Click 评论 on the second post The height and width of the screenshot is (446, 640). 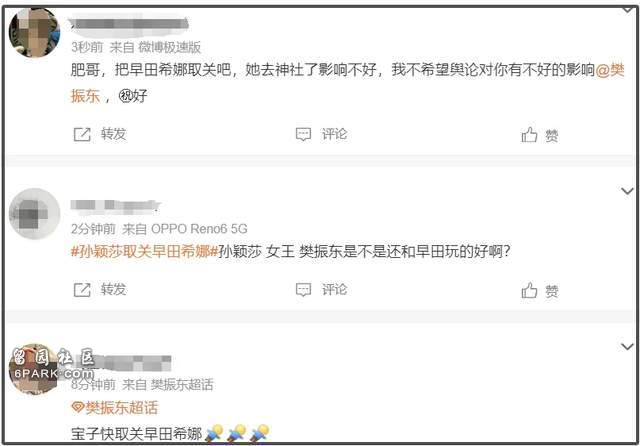(334, 290)
